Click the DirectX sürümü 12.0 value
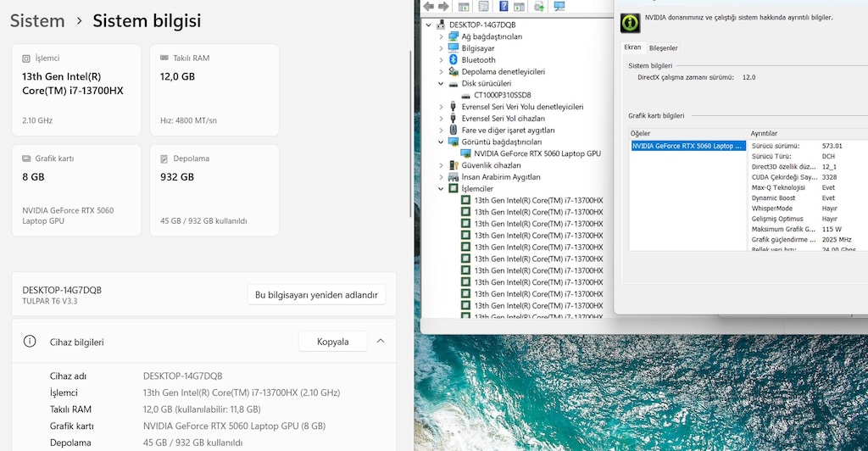This screenshot has width=868, height=451. (x=748, y=77)
